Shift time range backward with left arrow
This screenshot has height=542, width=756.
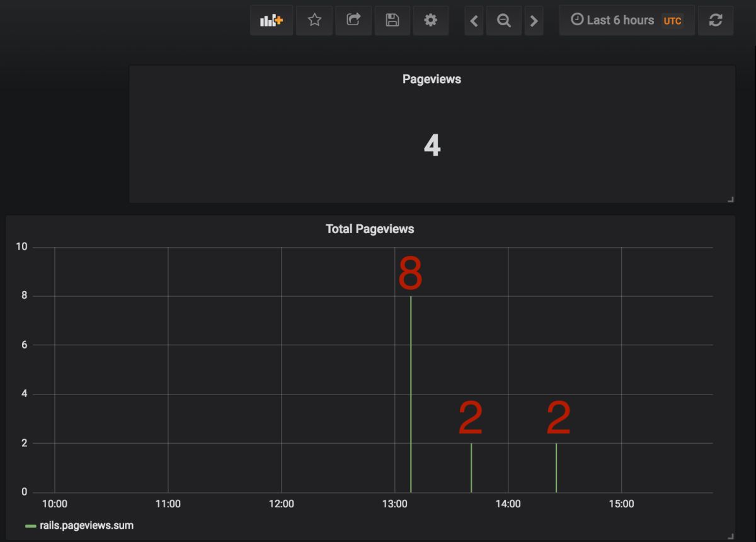point(474,20)
